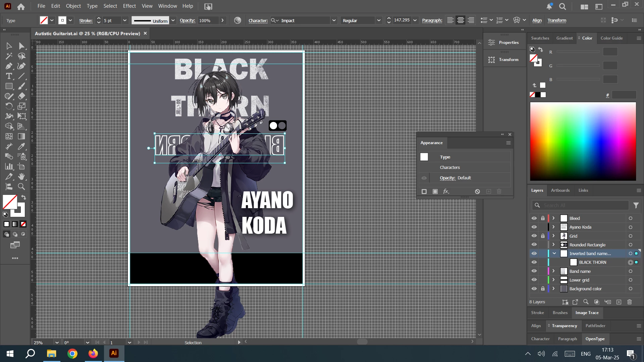This screenshot has height=362, width=644.
Task: Select the Eyedropper tool
Action: (x=21, y=146)
